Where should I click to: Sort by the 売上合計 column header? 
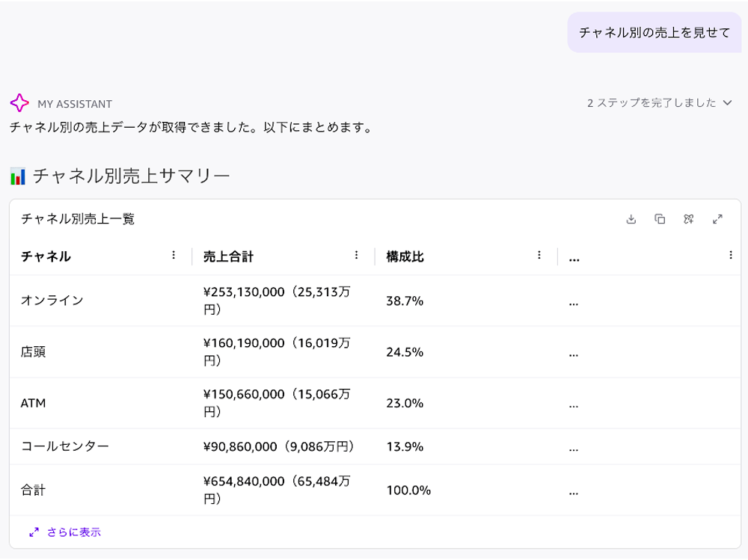(228, 256)
